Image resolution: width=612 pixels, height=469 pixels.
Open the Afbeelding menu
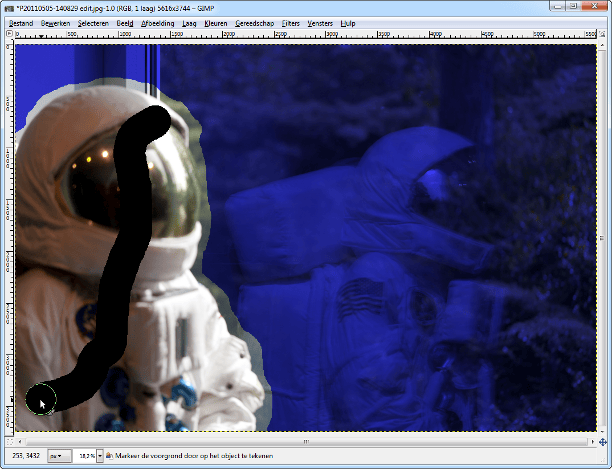click(157, 23)
